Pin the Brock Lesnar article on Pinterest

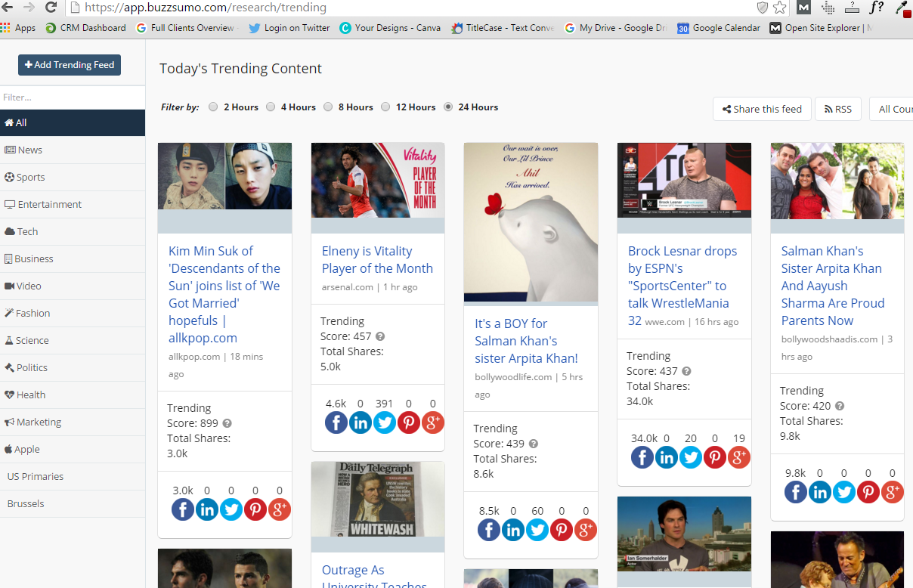tap(715, 456)
